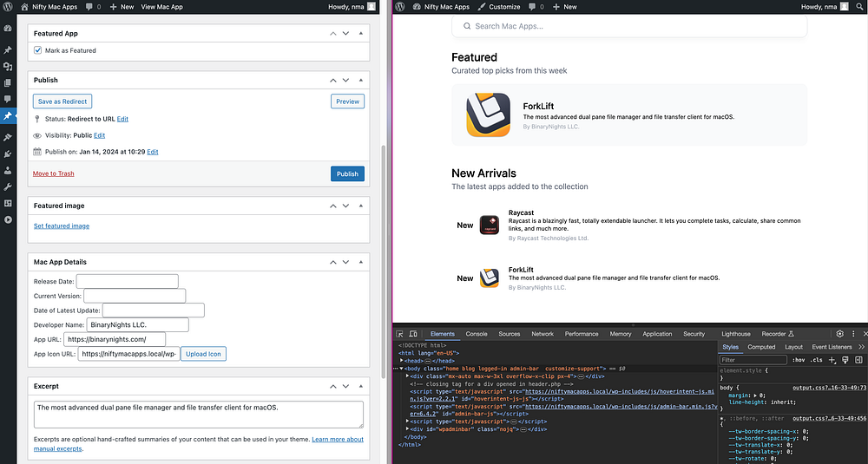Open the Application tab in DevTools
This screenshot has width=868, height=464.
point(657,334)
